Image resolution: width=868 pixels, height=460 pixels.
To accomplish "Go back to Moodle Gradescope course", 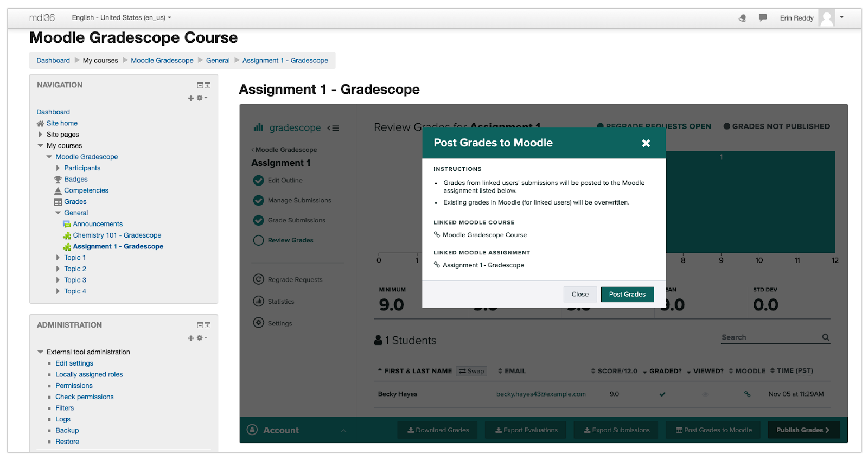I will tap(284, 150).
